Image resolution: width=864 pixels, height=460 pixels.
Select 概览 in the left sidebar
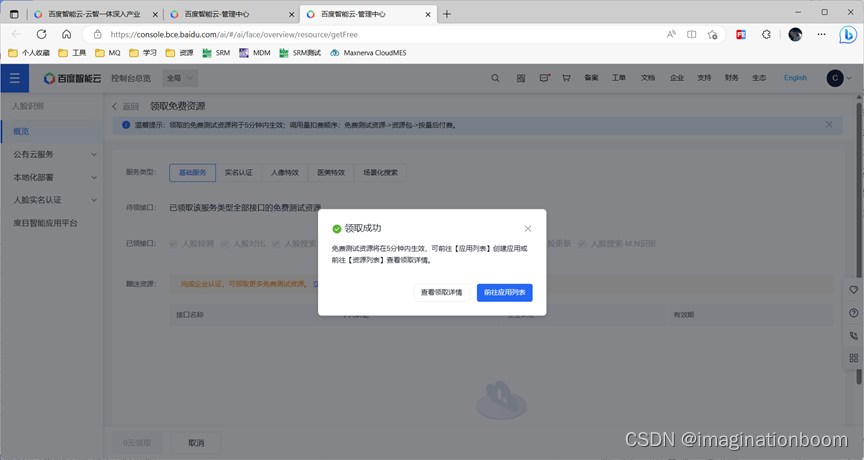(x=52, y=131)
